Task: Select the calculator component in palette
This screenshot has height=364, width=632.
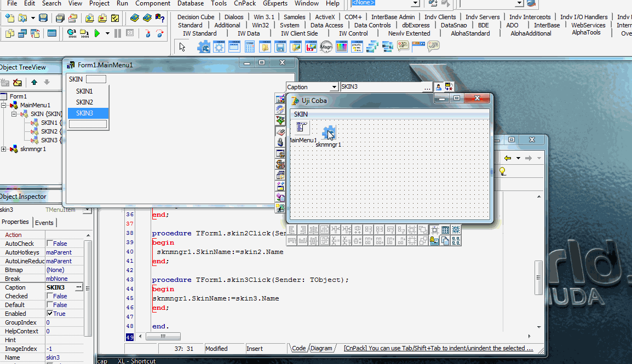Action: 250,47
